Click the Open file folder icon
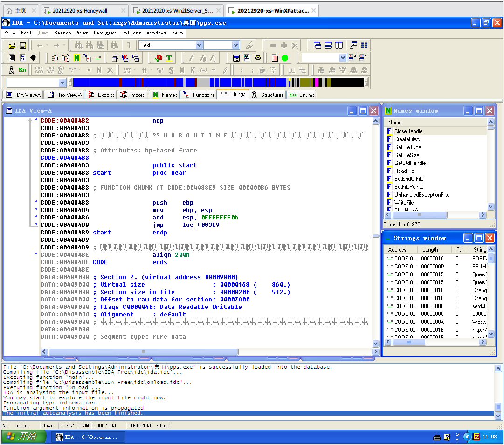This screenshot has height=445, width=504. [12, 46]
